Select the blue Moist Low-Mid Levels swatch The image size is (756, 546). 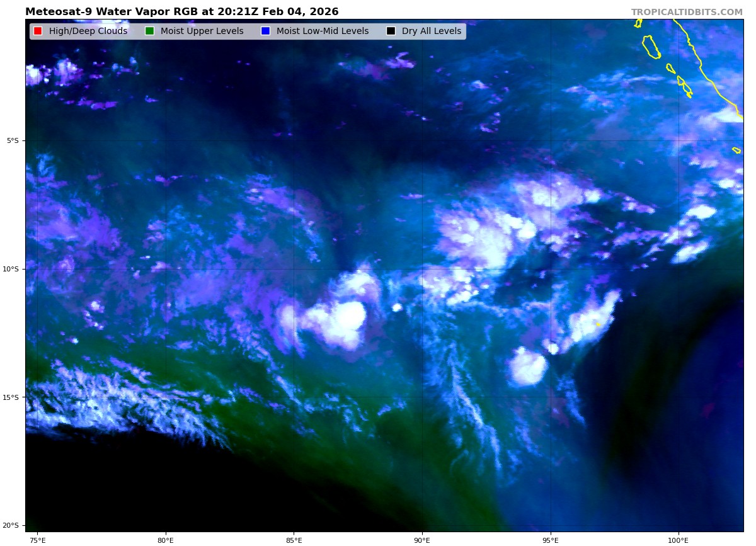265,31
